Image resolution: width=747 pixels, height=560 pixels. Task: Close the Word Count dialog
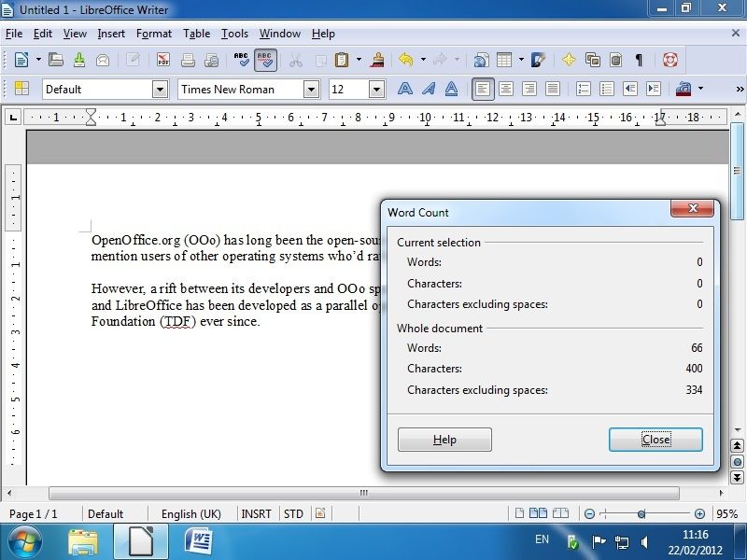click(655, 439)
